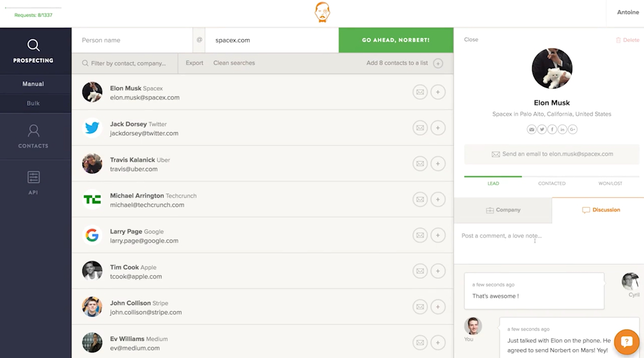Click email icon in Ev Williams row

click(x=420, y=343)
